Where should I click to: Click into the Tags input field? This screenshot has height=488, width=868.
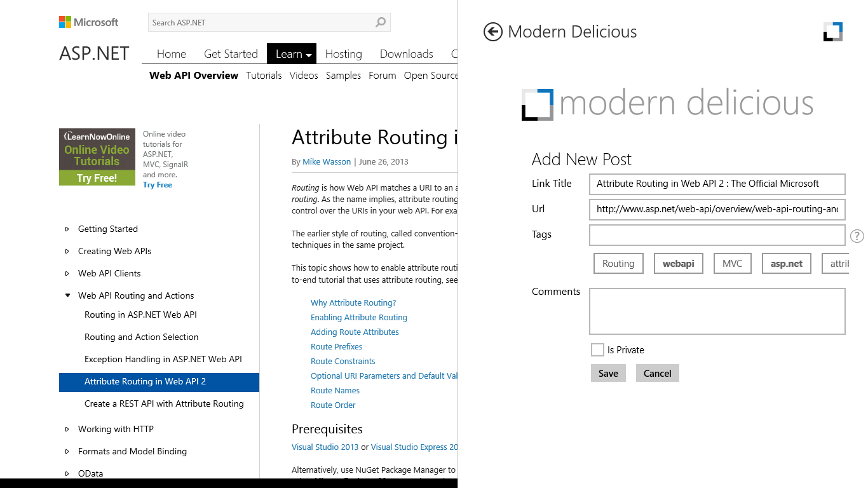[x=717, y=234]
